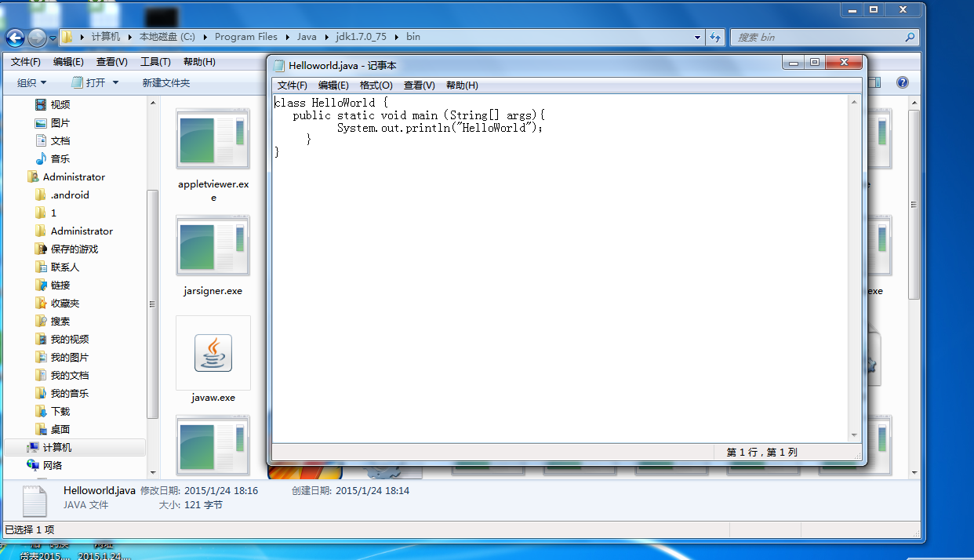Click Notepad vertical scrollbar down arrow
974x560 pixels.
point(855,435)
